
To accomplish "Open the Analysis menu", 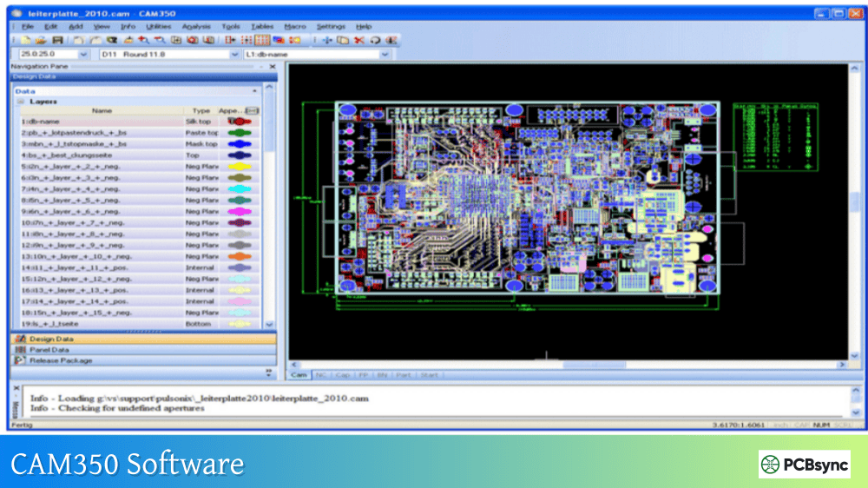I will pyautogui.click(x=196, y=27).
